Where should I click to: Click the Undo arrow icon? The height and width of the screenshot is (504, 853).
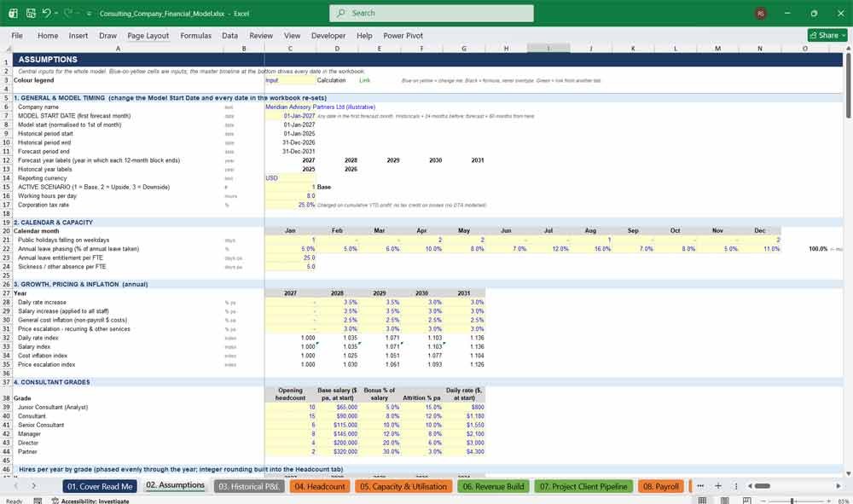[x=47, y=13]
